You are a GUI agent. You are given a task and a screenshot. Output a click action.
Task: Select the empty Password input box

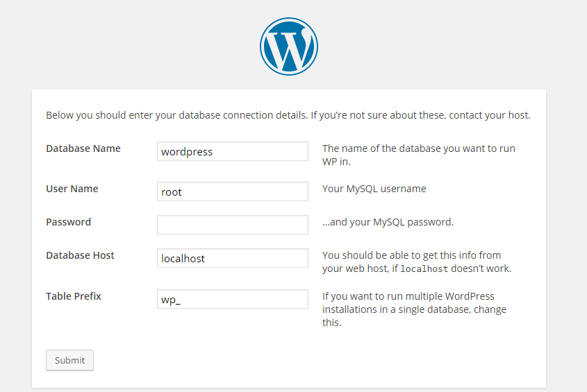[233, 225]
